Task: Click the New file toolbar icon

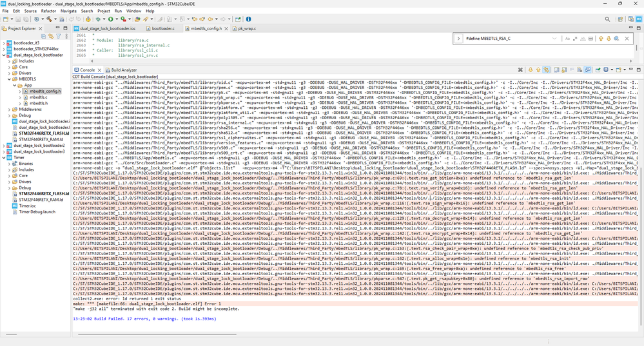Action: [6, 19]
